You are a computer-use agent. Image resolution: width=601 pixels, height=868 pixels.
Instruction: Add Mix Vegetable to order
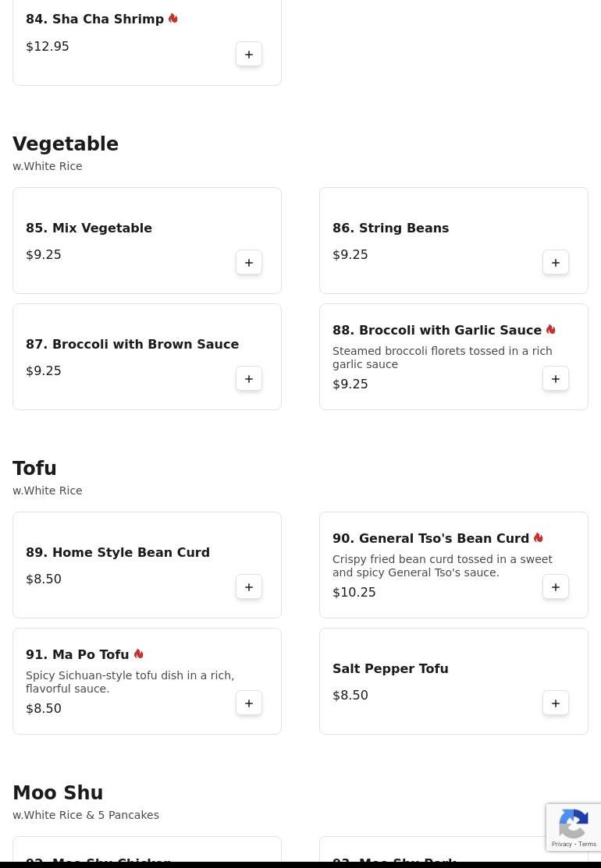[249, 263]
